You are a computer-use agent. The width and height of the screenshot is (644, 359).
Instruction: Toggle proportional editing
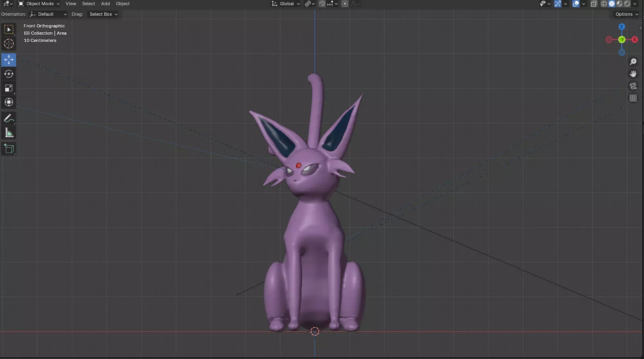point(345,4)
